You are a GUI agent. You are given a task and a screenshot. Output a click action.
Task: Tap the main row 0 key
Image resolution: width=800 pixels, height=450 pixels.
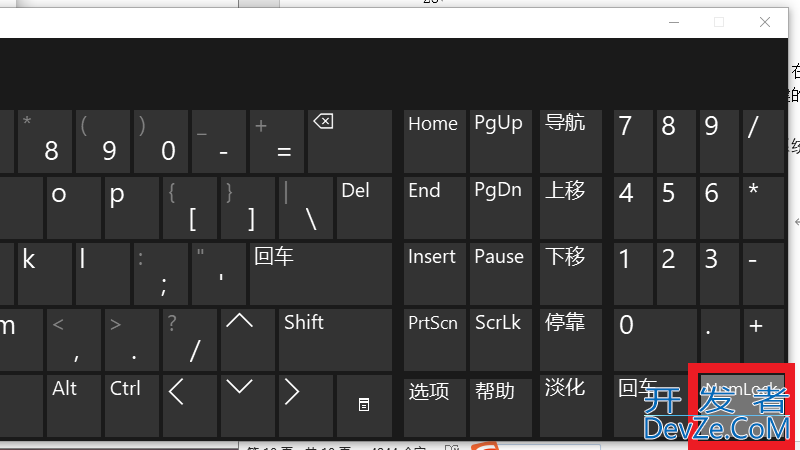tap(161, 141)
